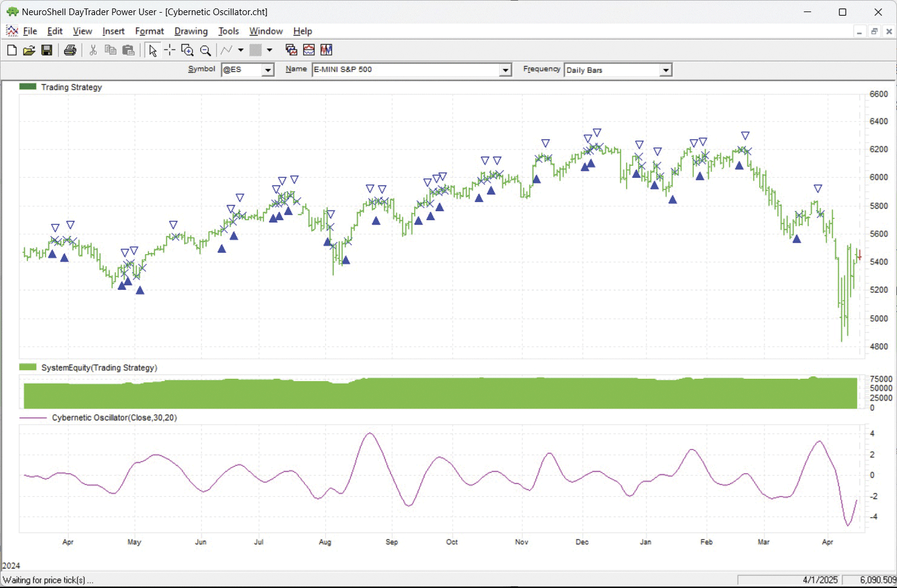Open the Symbol dropdown showing @ES

point(268,70)
